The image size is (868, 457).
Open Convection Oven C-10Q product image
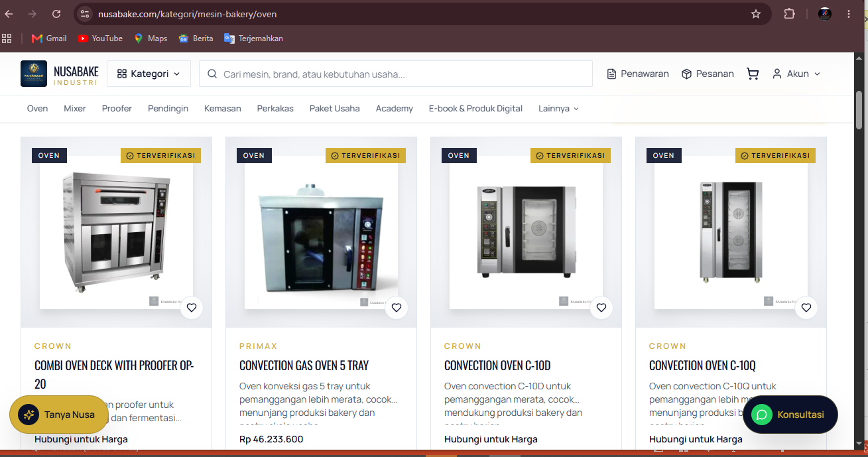coord(731,232)
